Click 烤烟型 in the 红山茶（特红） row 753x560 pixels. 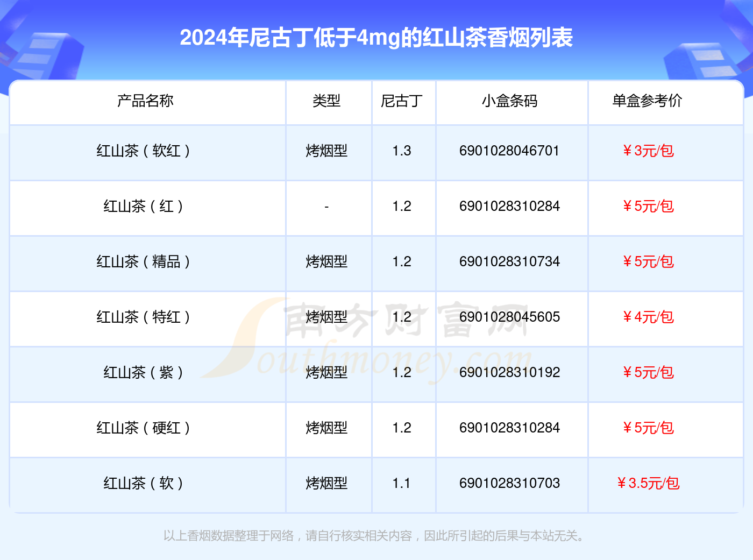point(326,317)
